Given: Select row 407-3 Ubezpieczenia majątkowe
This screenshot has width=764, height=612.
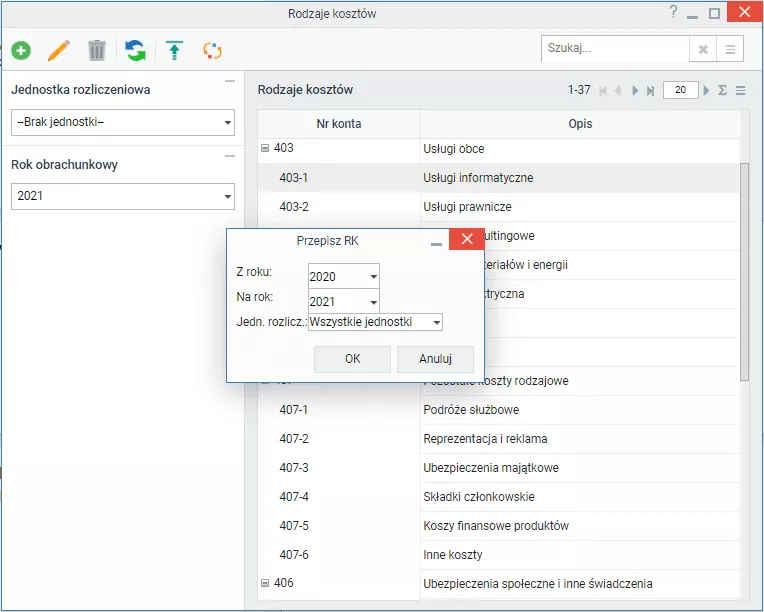Looking at the screenshot, I should click(x=498, y=468).
